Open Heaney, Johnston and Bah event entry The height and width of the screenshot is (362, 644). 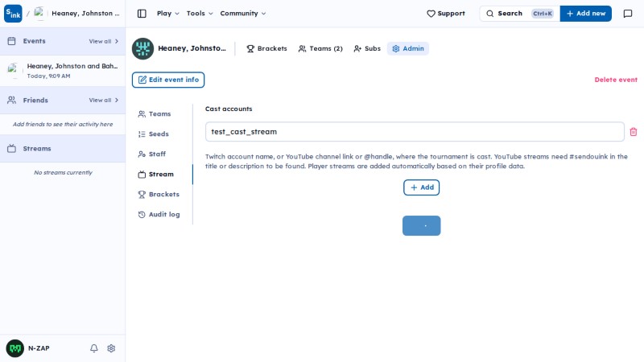click(63, 71)
